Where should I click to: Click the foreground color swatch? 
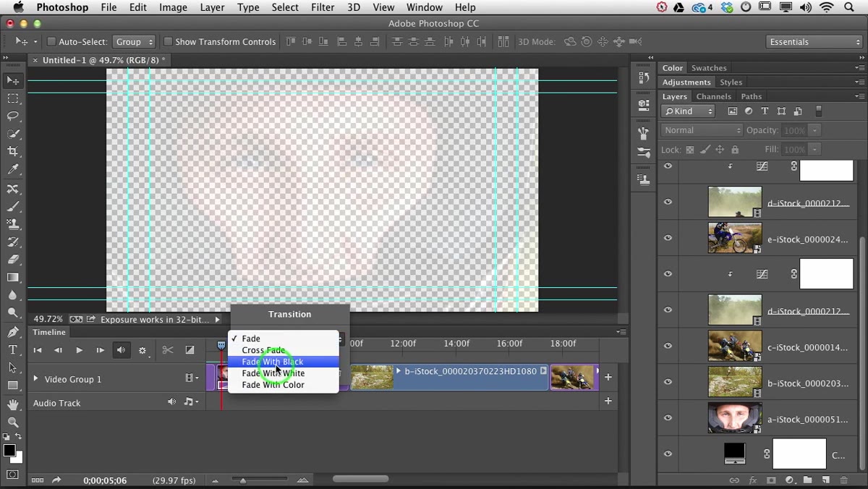9,451
